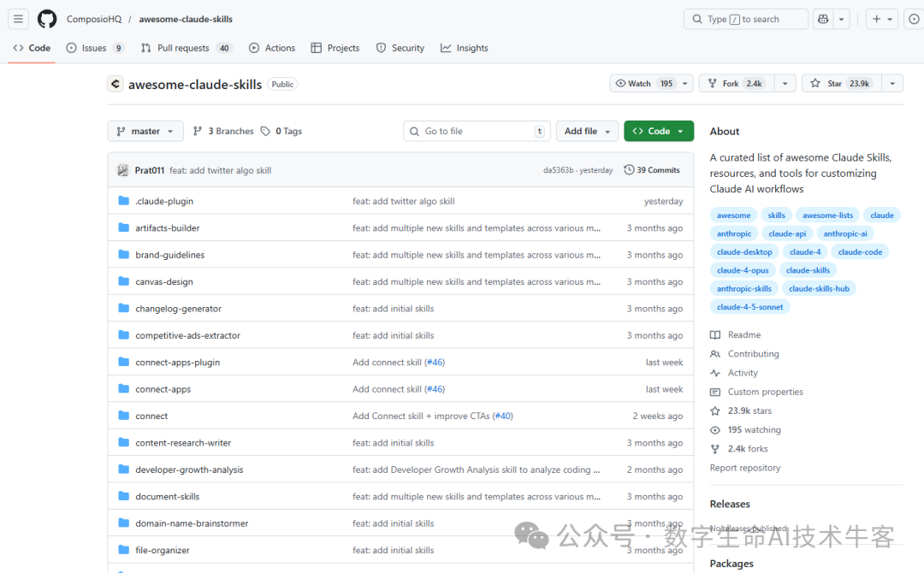
Task: View the 39 Commits history link
Action: [x=652, y=169]
